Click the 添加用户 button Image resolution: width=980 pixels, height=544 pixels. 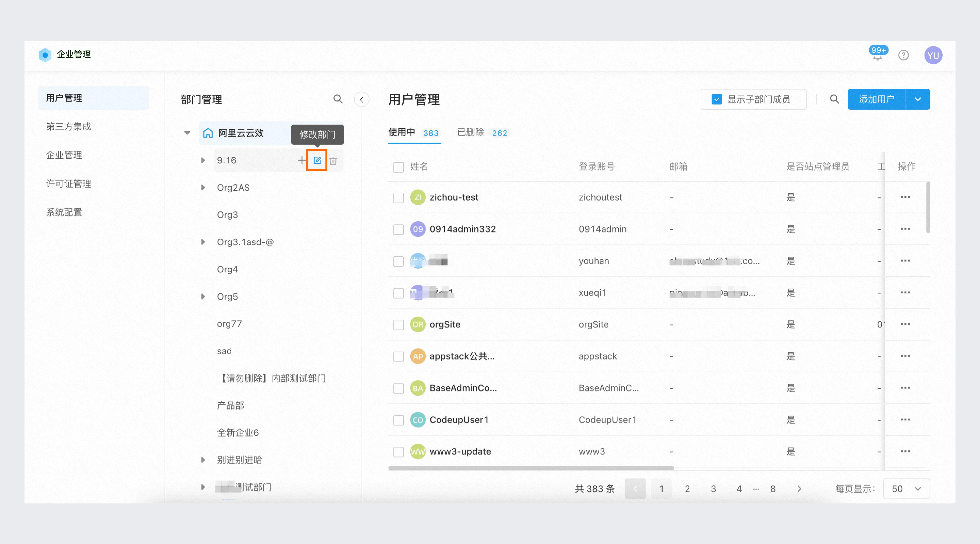tap(877, 99)
